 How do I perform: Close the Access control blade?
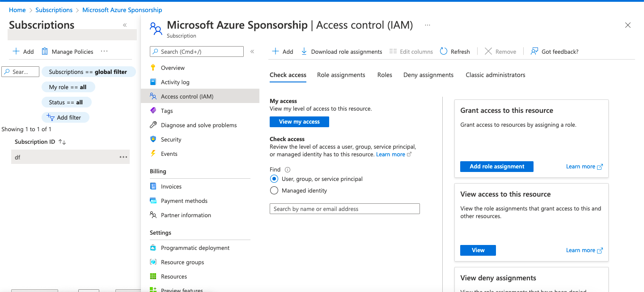[x=628, y=25]
